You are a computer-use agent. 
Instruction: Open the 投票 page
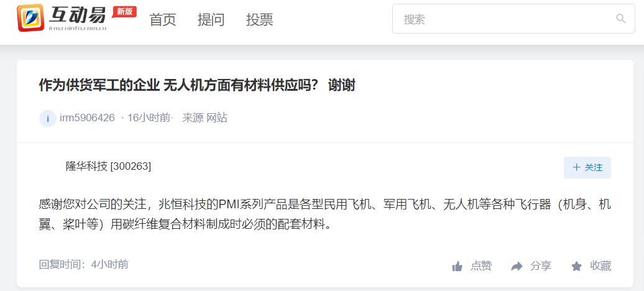coord(260,19)
